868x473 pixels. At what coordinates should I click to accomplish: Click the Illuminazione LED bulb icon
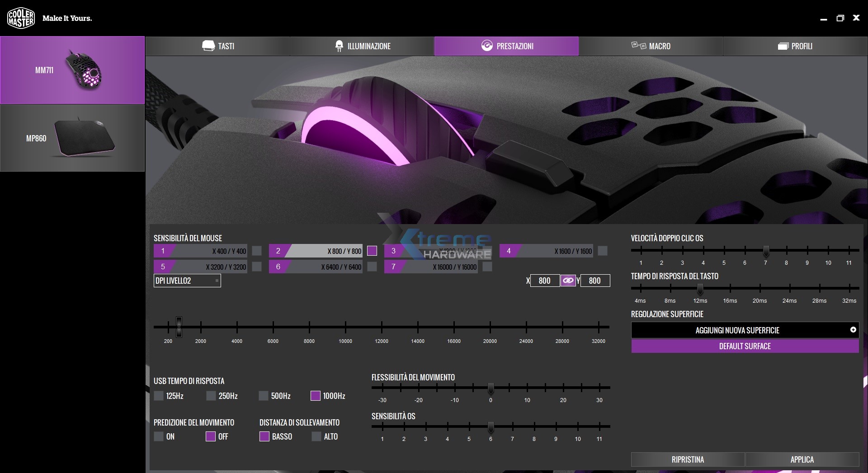(339, 46)
